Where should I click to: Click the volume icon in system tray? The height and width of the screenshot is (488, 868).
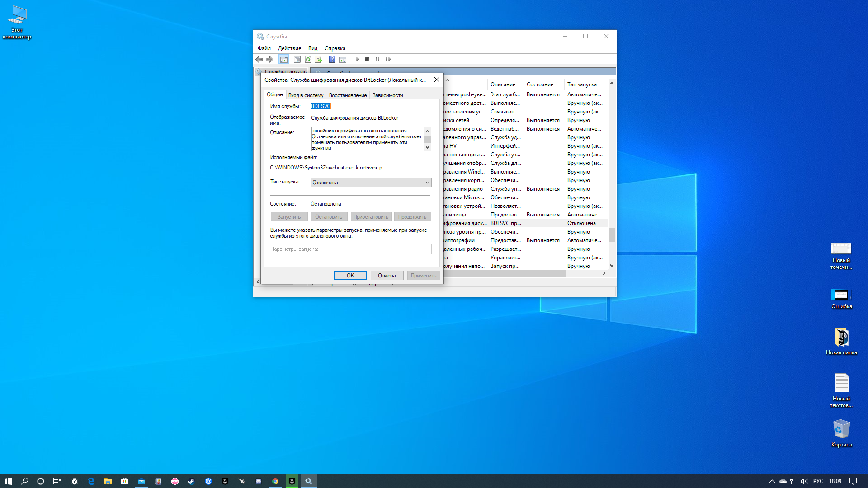coord(804,481)
